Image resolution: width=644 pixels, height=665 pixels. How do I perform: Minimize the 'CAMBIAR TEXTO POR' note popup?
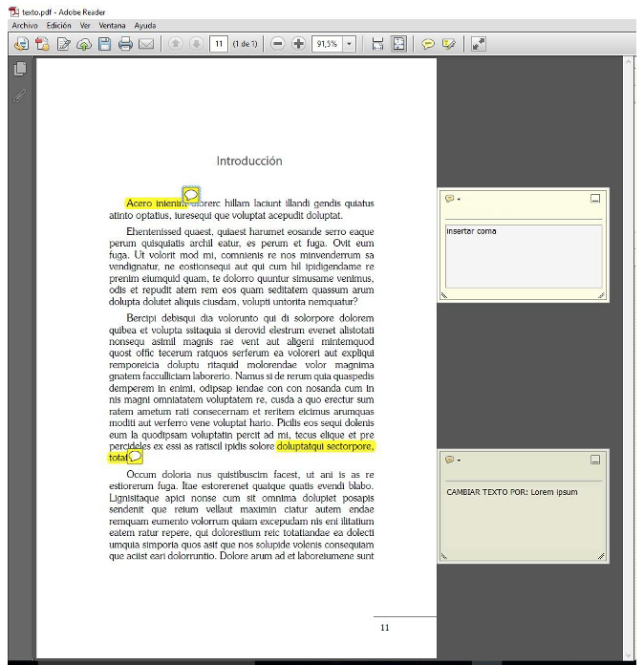[x=595, y=460]
